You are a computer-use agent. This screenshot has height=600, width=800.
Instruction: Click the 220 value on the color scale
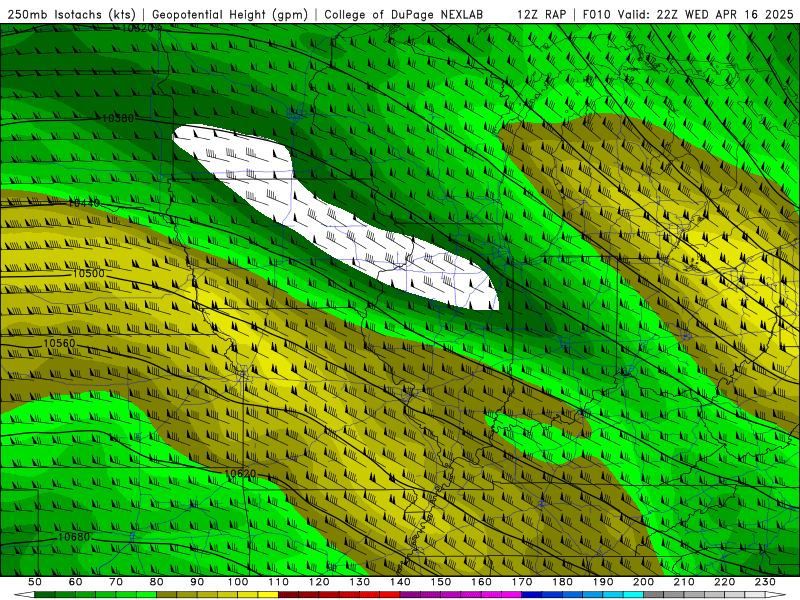725,582
